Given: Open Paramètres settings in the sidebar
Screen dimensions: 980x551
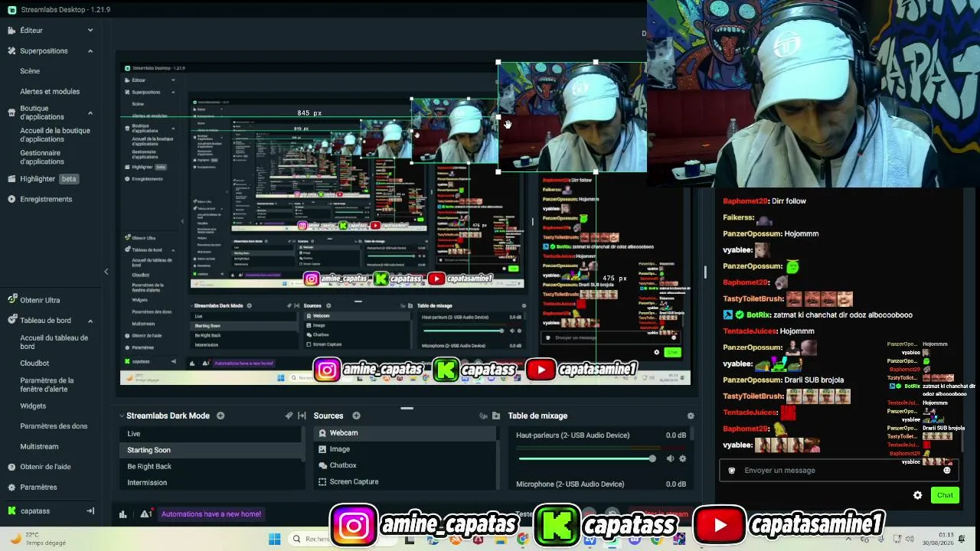Looking at the screenshot, I should (32, 487).
